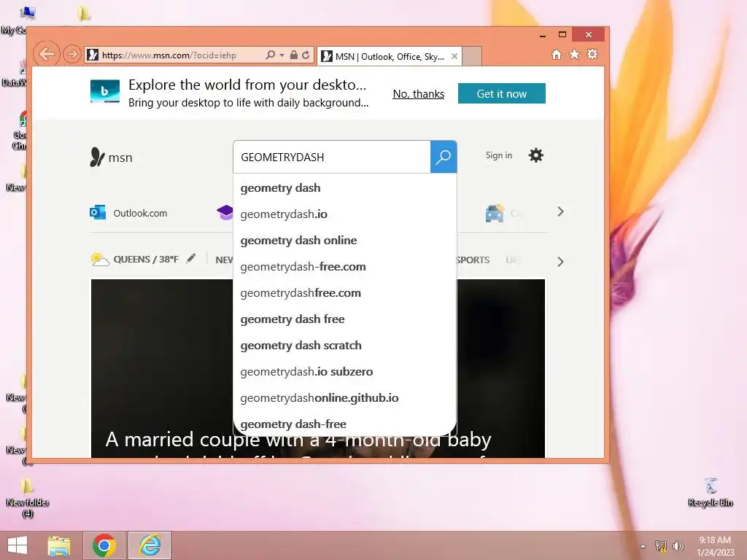The height and width of the screenshot is (560, 747).
Task: Select suggestion geometry dash scratch
Action: pos(345,345)
